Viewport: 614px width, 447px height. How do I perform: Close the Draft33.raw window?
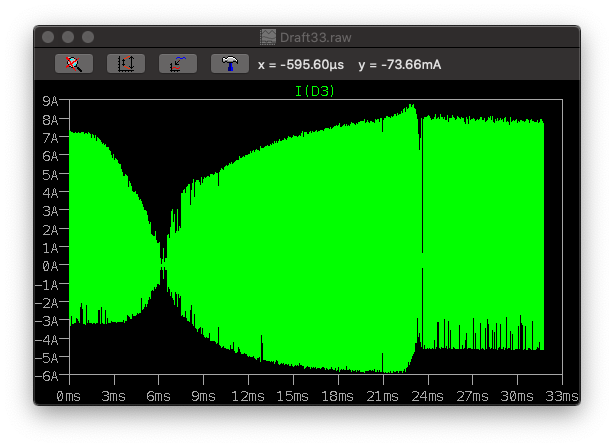(x=48, y=37)
